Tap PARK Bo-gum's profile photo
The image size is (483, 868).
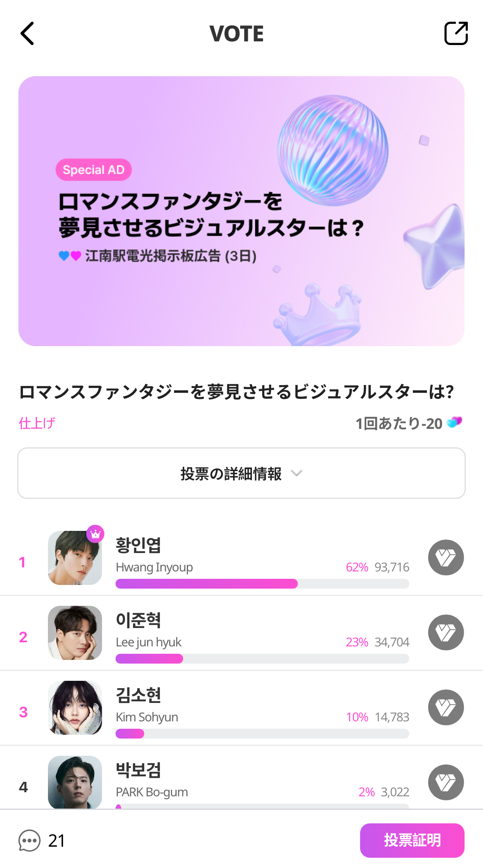coord(75,782)
